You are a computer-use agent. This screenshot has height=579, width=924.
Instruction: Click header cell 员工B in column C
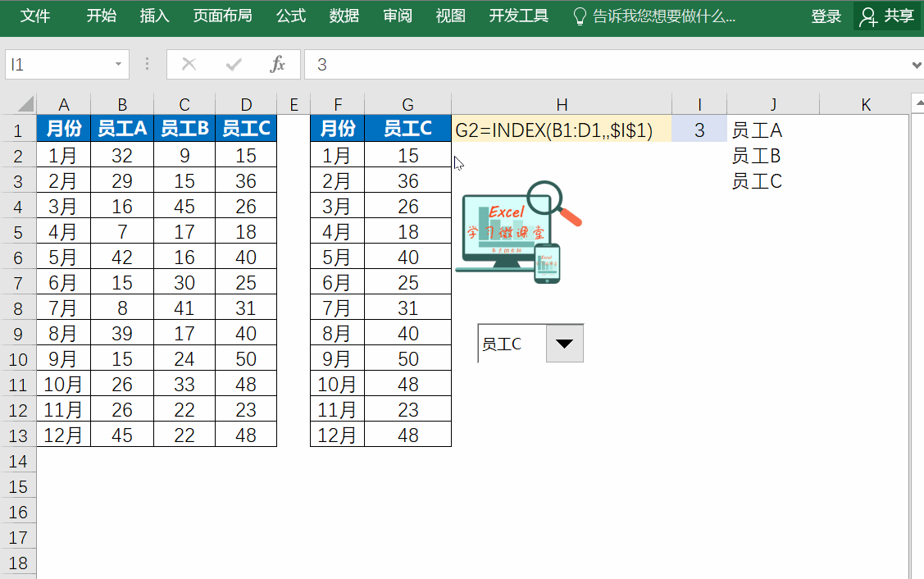coord(184,129)
